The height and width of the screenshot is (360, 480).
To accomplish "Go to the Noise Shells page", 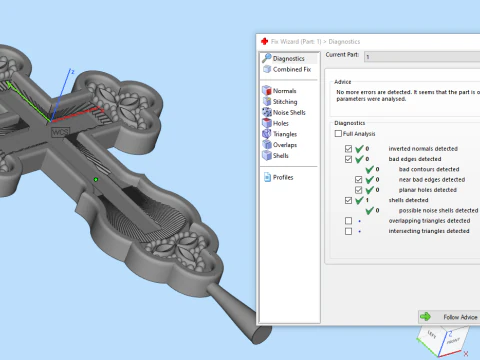I will 289,112.
